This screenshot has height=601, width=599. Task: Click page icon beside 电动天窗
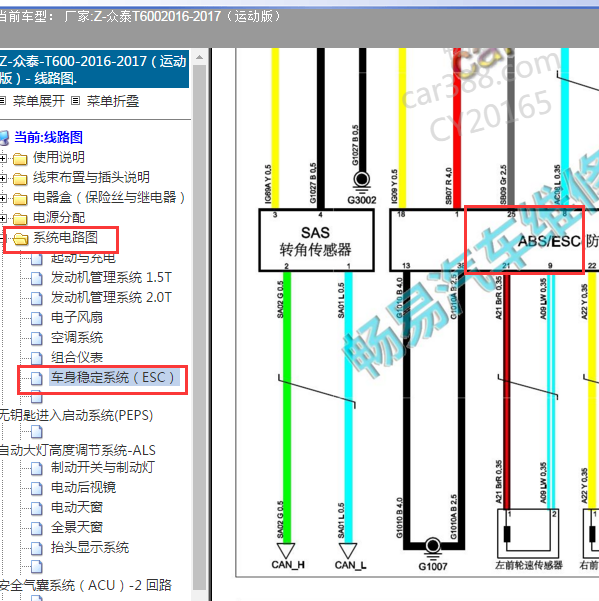pyautogui.click(x=36, y=508)
